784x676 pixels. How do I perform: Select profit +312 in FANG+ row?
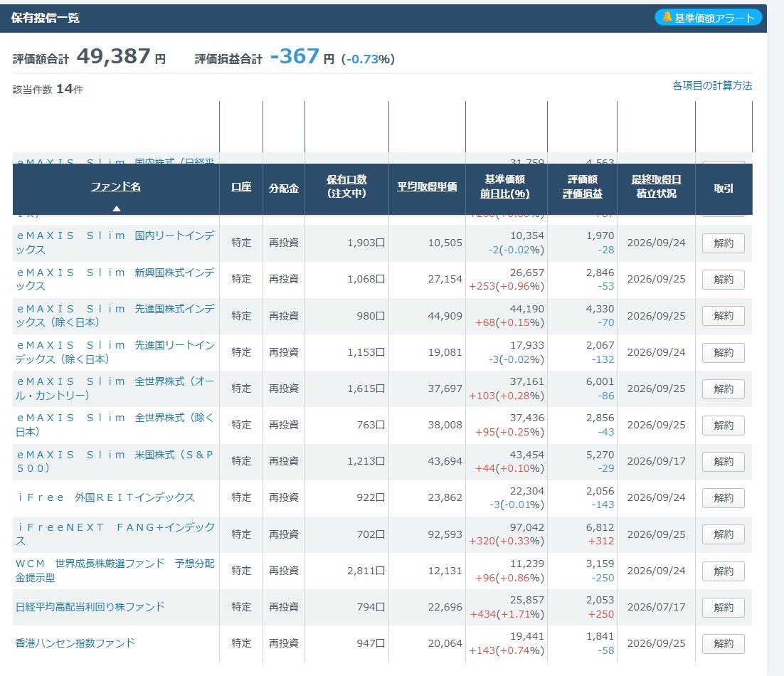600,541
